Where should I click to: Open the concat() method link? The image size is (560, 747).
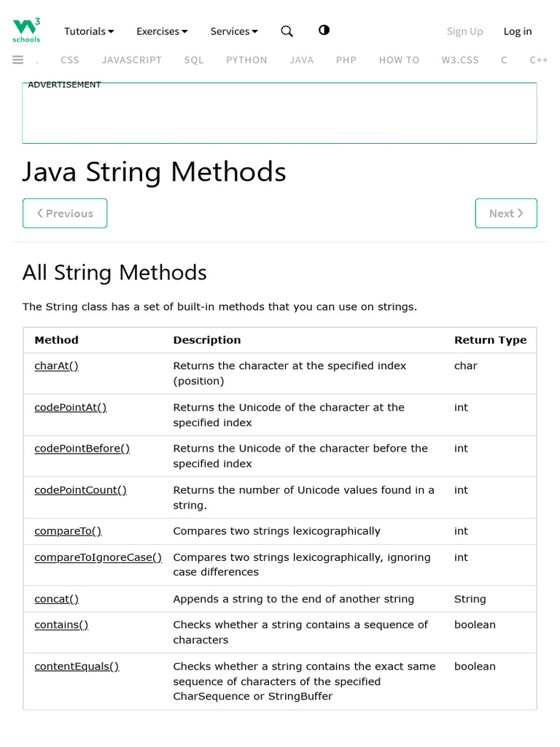[x=56, y=599]
